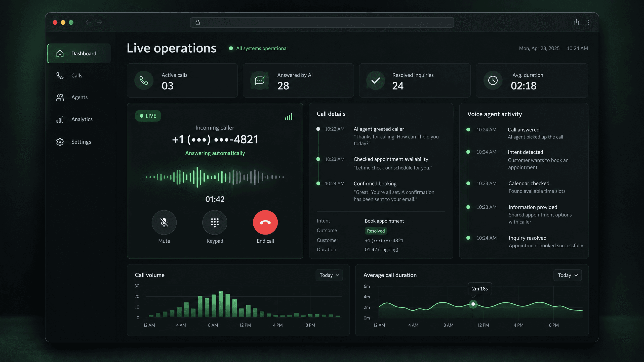This screenshot has width=644, height=362.
Task: Click the tallest bar in Call volume chart
Action: (x=221, y=304)
